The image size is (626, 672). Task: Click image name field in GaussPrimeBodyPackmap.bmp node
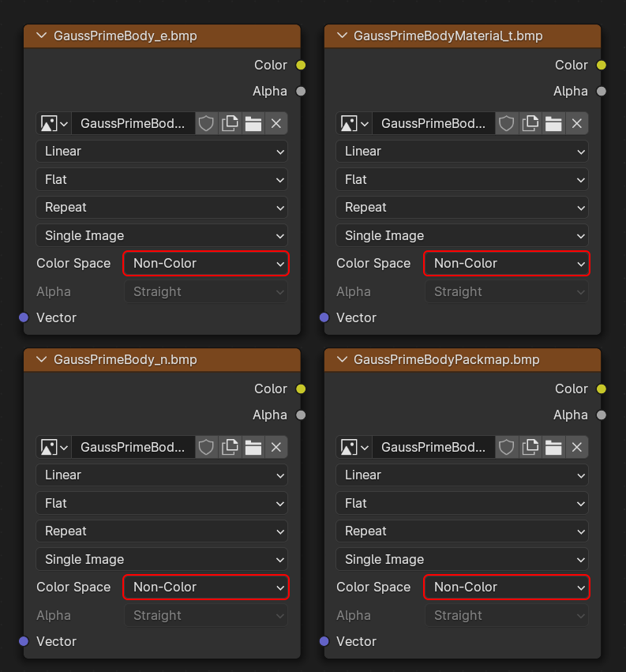click(x=433, y=448)
